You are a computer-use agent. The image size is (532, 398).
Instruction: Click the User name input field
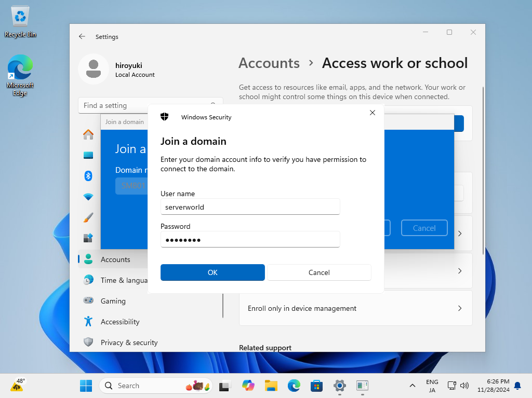pos(250,207)
